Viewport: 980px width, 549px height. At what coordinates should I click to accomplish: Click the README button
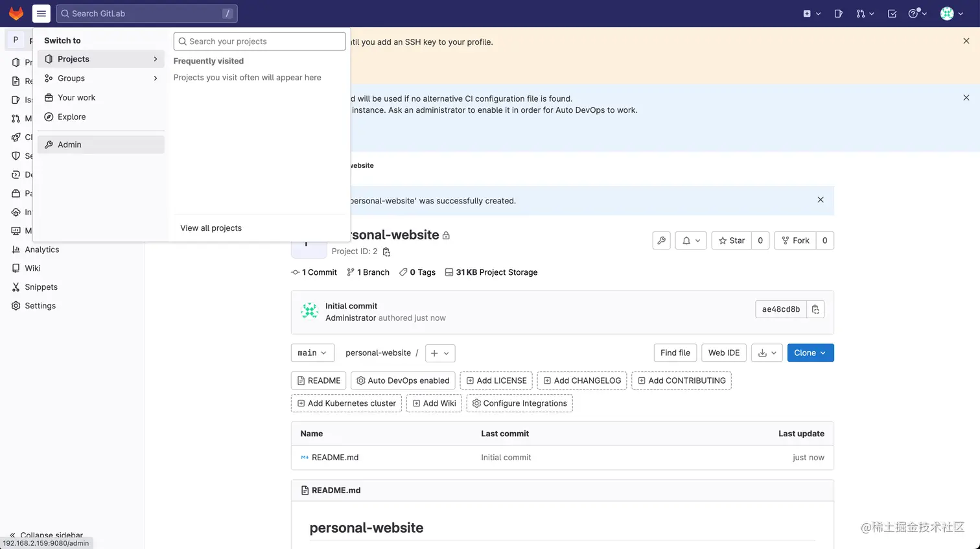coord(318,380)
